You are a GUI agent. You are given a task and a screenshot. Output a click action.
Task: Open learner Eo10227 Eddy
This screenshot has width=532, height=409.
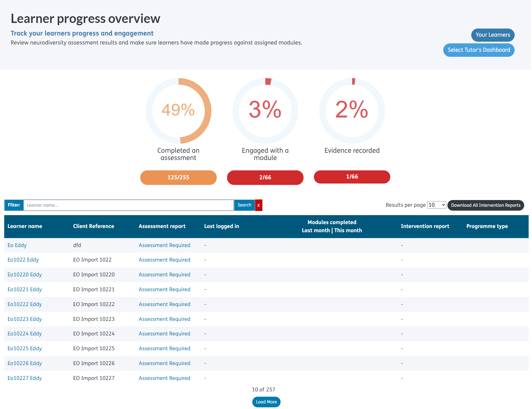pyautogui.click(x=25, y=378)
